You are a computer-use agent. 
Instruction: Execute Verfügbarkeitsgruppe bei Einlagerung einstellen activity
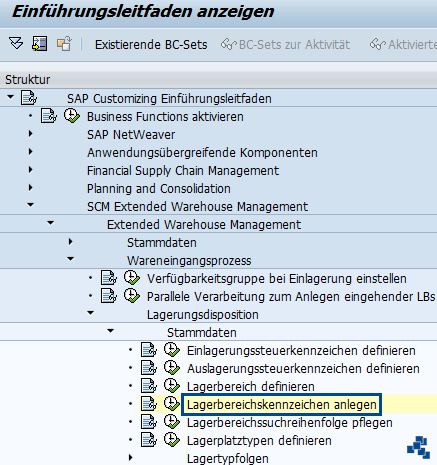(132, 278)
